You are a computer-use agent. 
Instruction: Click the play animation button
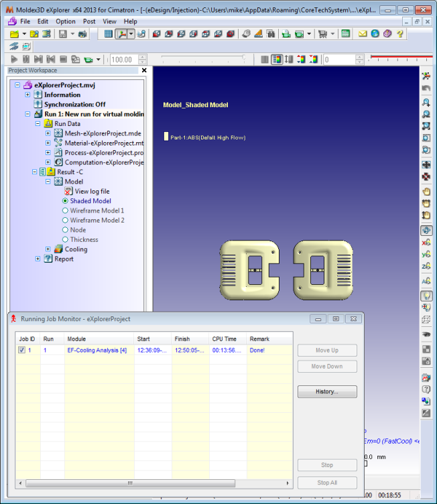click(x=14, y=60)
